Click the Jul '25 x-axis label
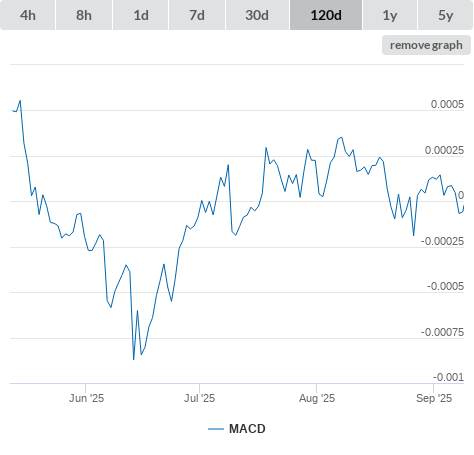This screenshot has height=455, width=474. (199, 398)
